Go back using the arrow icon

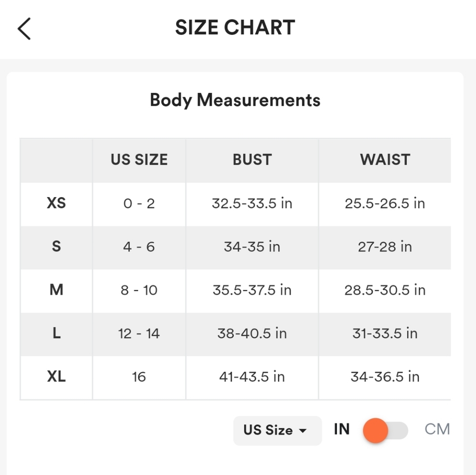24,29
